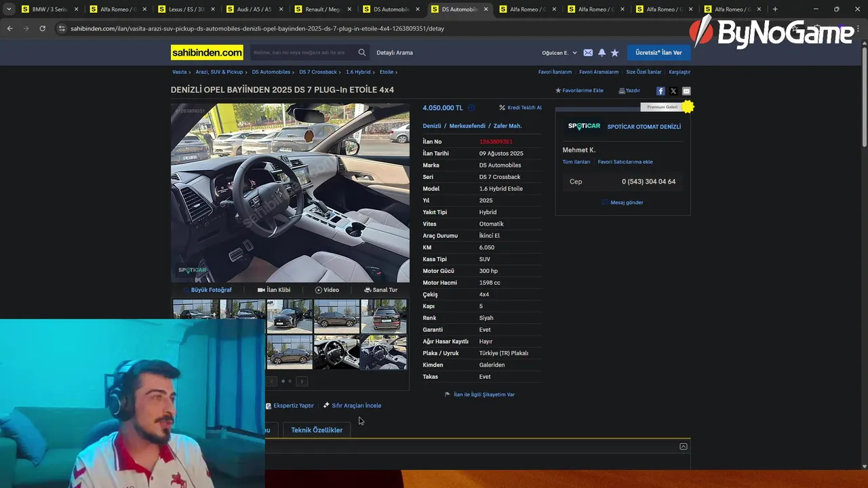Click Ekspertiz Yaptır link
This screenshot has width=868, height=488.
[x=290, y=406]
